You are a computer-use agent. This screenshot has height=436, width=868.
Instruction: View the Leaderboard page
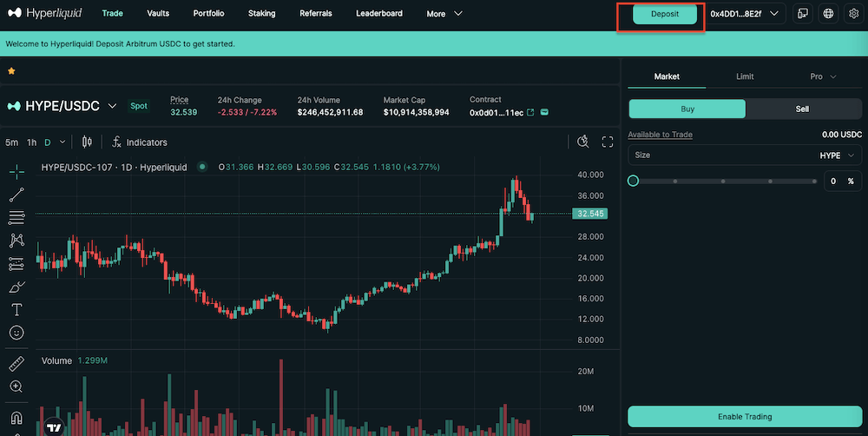[379, 13]
